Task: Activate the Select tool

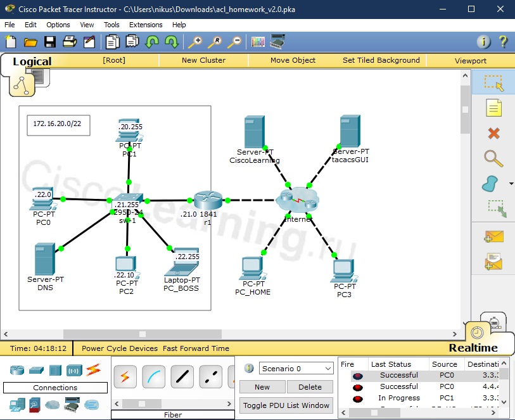Action: [x=493, y=83]
